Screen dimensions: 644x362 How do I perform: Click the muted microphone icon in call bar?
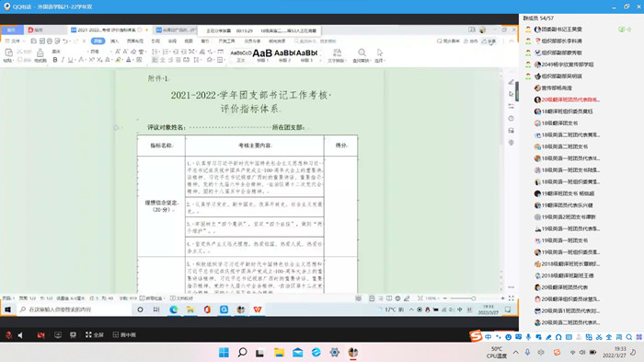pyautogui.click(x=8, y=335)
